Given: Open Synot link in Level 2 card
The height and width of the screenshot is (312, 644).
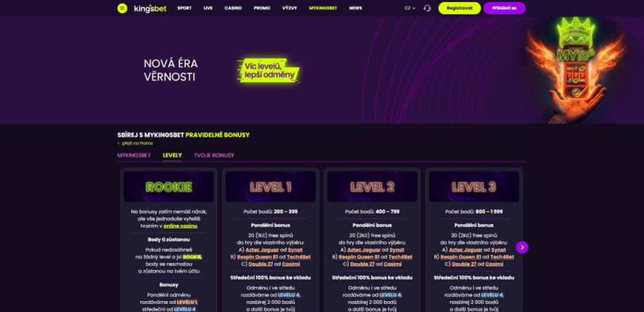Looking at the screenshot, I should click(398, 249).
